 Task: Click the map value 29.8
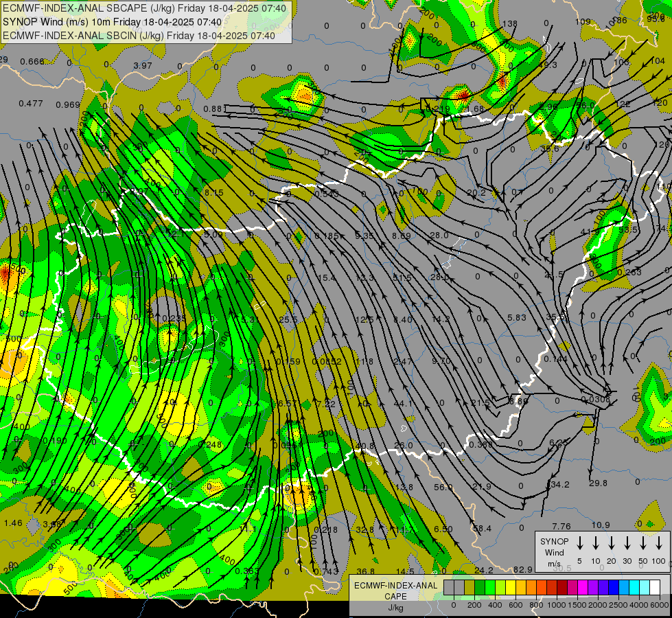click(x=598, y=483)
